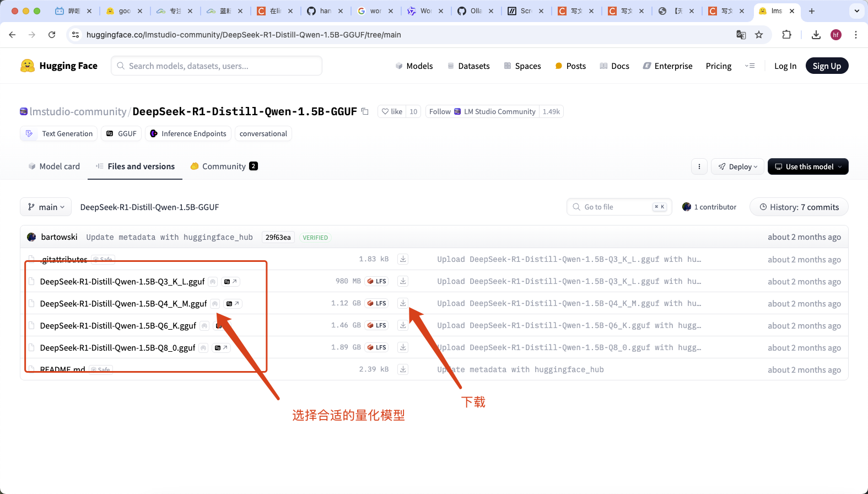Image resolution: width=868 pixels, height=494 pixels.
Task: Open the browser downloads icon
Action: click(x=816, y=35)
